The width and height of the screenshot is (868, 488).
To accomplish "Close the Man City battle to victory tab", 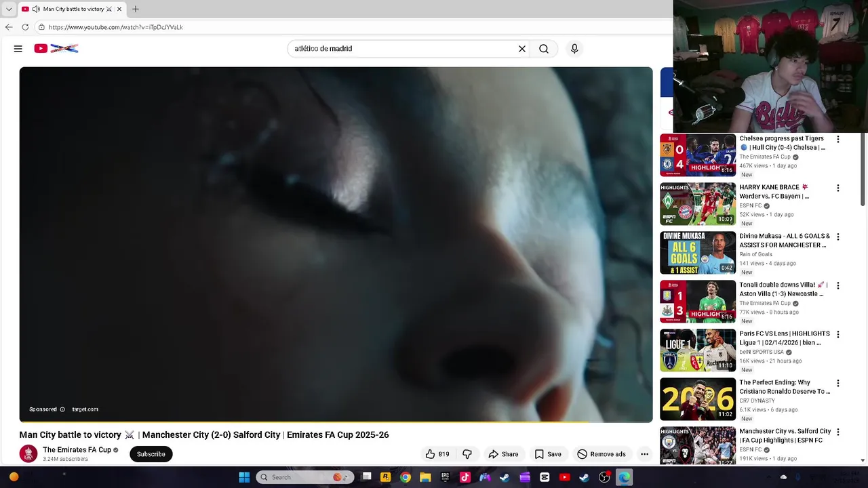I will pyautogui.click(x=119, y=9).
